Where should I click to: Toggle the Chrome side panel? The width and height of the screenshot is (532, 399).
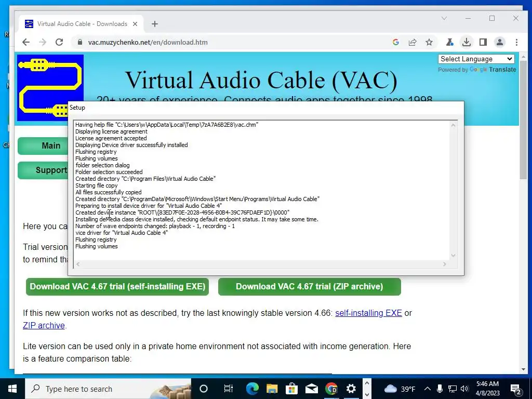[483, 42]
